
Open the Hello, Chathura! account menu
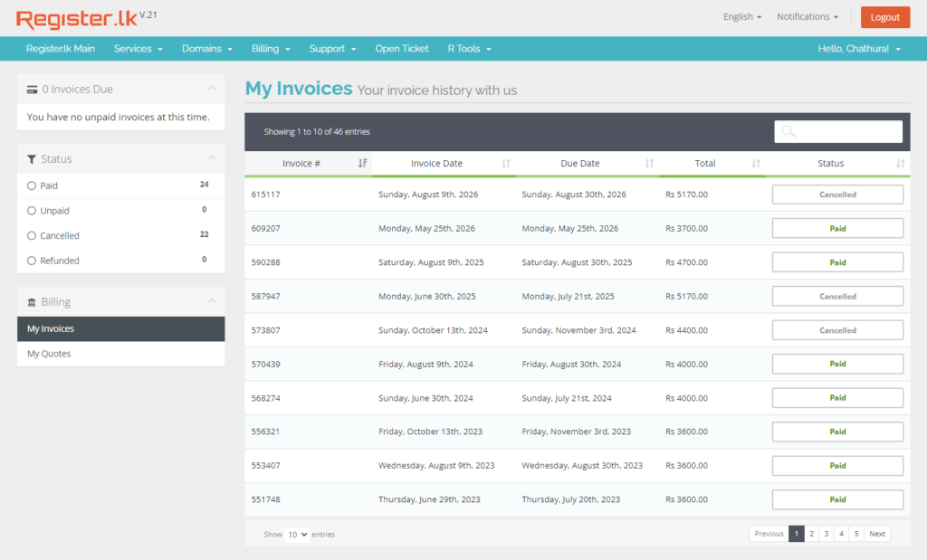[859, 49]
